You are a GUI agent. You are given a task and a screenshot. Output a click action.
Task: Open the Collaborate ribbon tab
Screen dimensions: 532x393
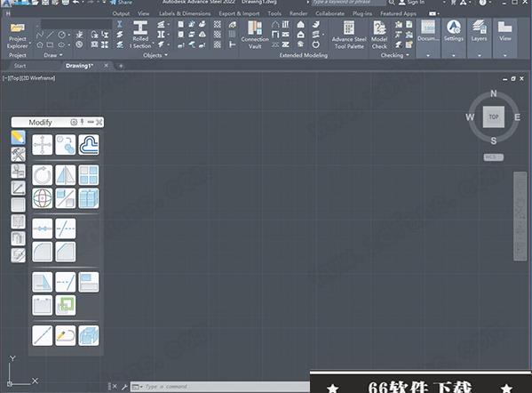[x=330, y=13]
